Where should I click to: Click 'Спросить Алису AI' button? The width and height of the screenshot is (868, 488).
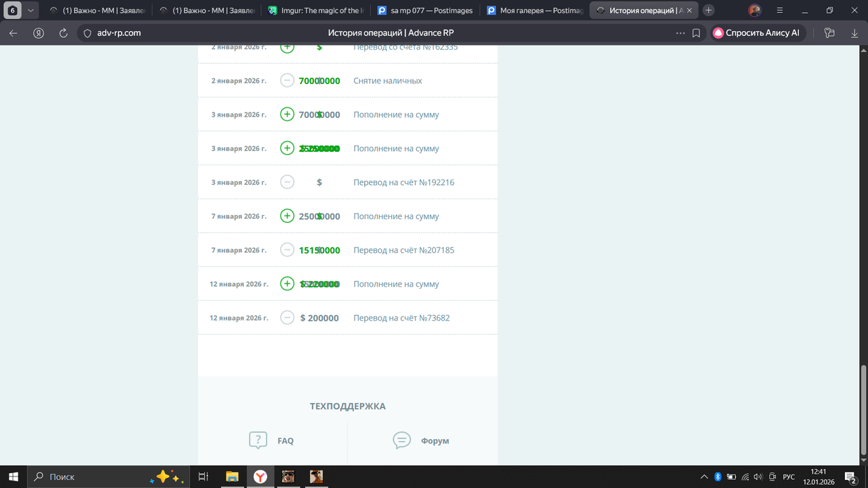click(757, 33)
